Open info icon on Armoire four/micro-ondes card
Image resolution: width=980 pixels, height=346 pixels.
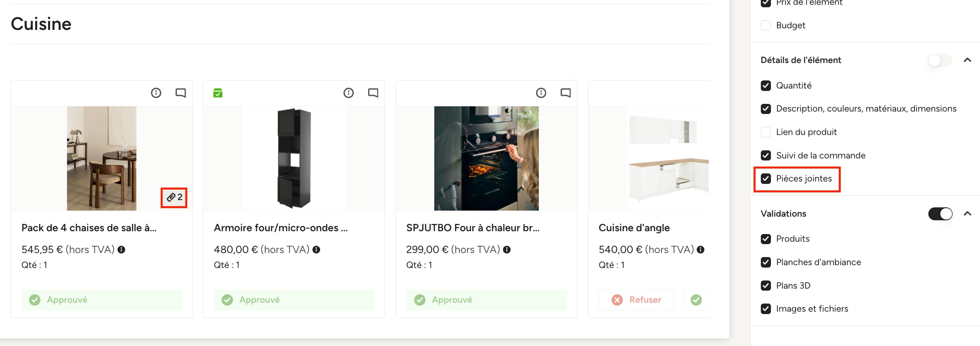tap(349, 93)
